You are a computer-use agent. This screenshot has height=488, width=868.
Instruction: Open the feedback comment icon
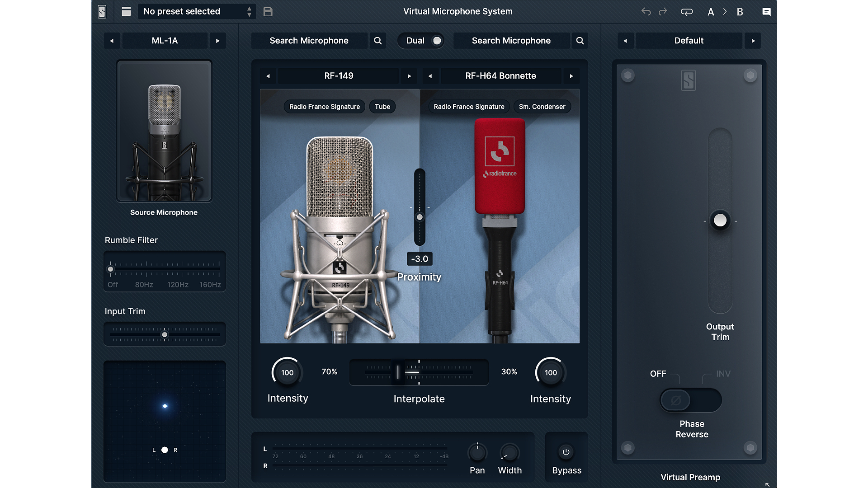click(766, 12)
